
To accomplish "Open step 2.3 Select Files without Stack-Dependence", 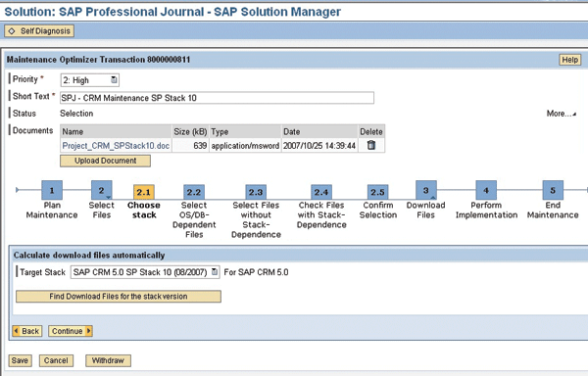I will click(x=256, y=192).
